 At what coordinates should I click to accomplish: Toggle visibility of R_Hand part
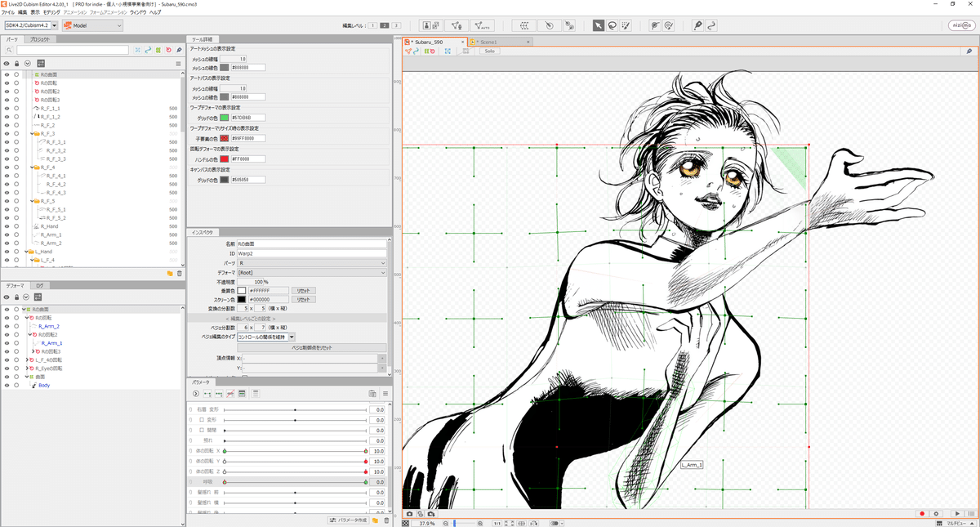7,226
